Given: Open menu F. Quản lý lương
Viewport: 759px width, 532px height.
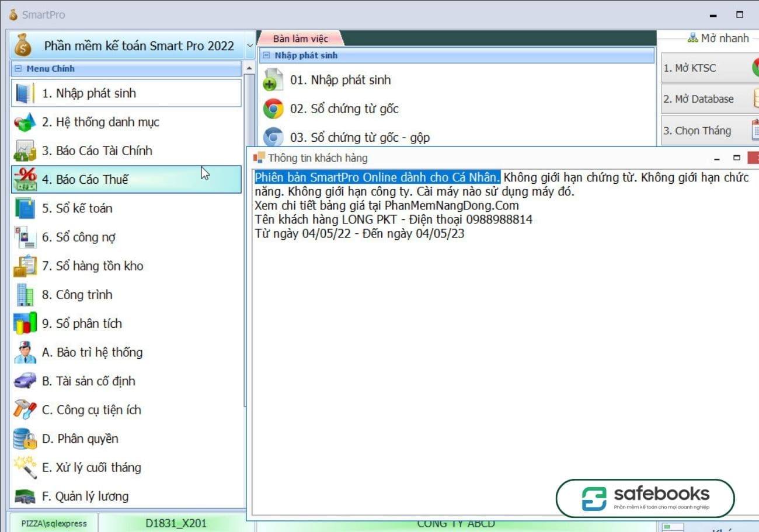Looking at the screenshot, I should (126, 496).
